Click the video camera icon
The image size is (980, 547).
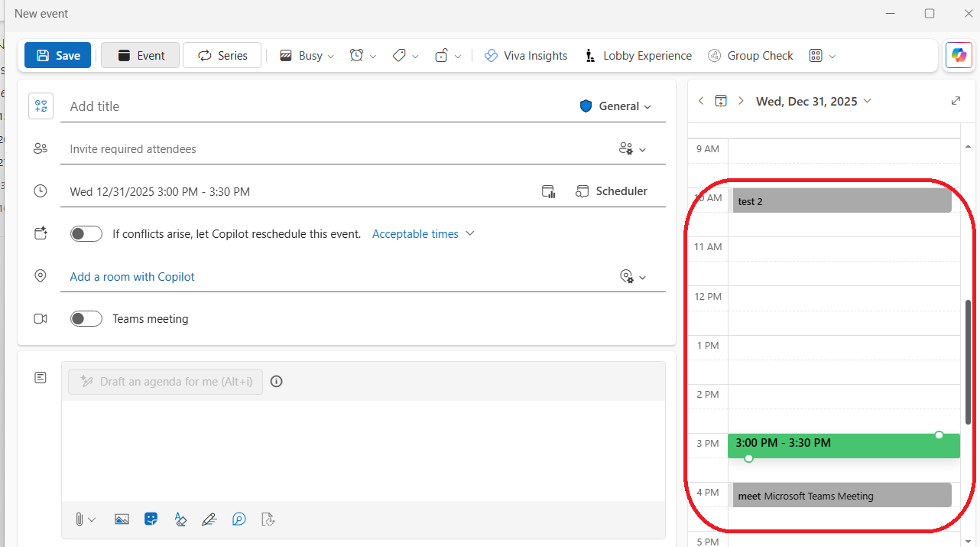click(x=41, y=319)
